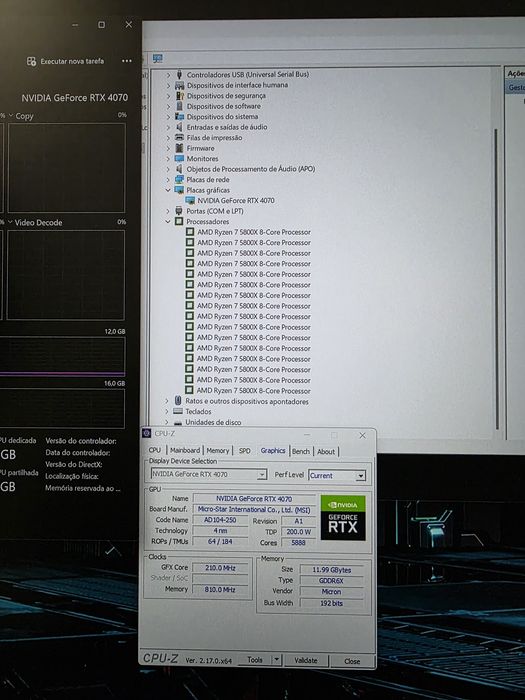525x700 pixels.
Task: Click the Memory Size 11.99 GBytes value
Action: coord(331,570)
